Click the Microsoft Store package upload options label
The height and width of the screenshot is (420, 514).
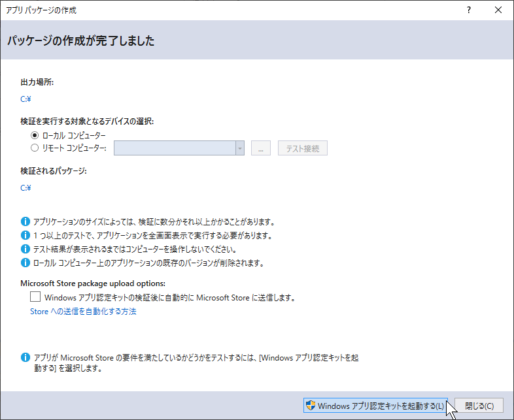pyautogui.click(x=93, y=283)
